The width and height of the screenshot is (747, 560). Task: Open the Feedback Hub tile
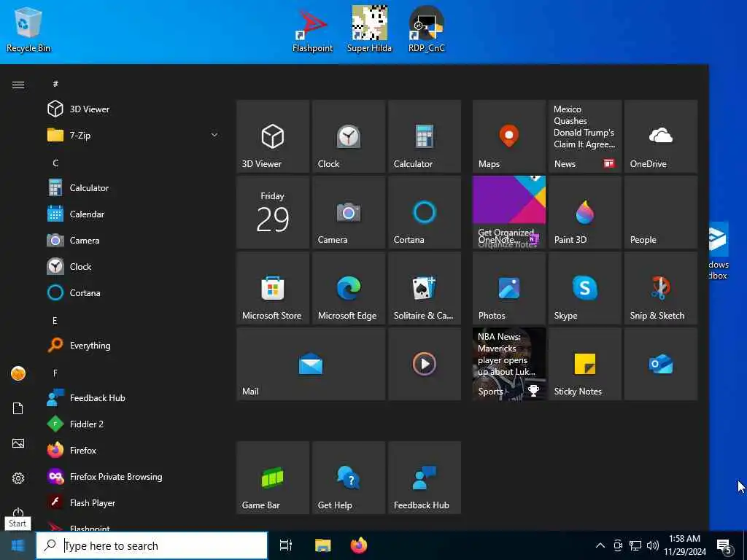(425, 478)
